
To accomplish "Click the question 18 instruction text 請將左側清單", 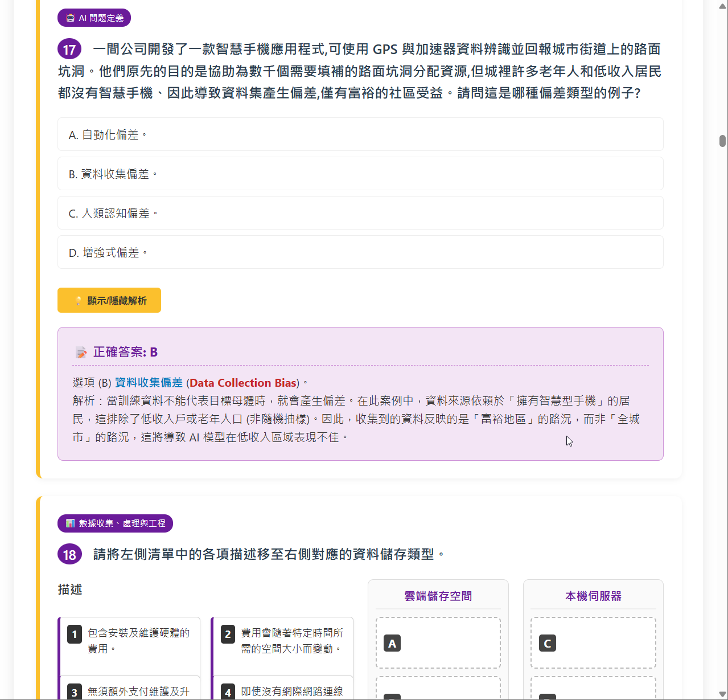I will pyautogui.click(x=269, y=554).
